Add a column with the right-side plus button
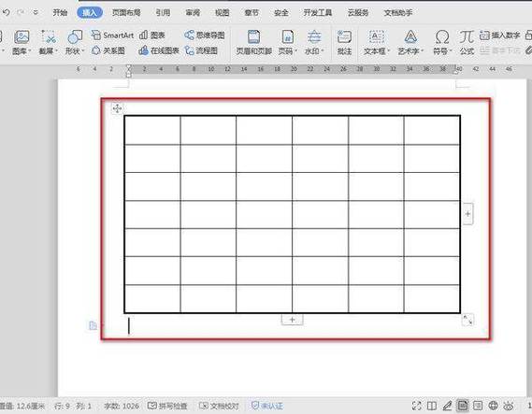 click(467, 214)
